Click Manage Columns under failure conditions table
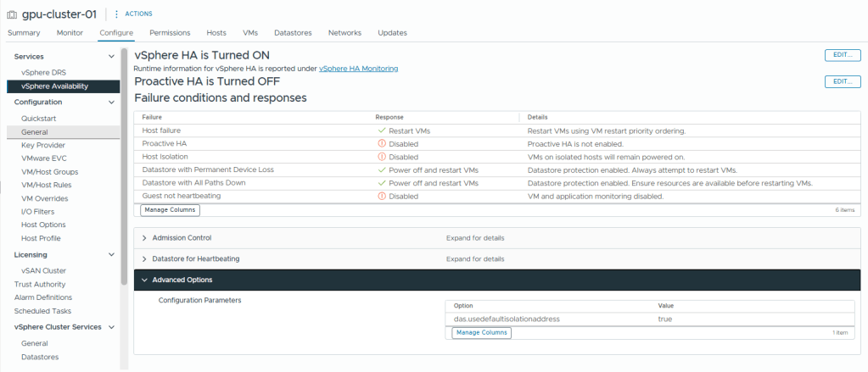868x372 pixels. pos(170,209)
